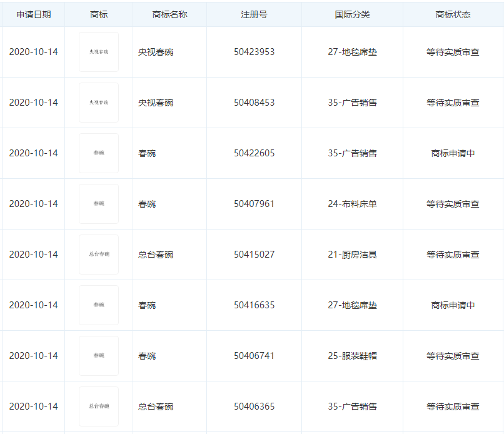
Task: Open trademark thumbnail for registration 50406741
Action: (99, 356)
